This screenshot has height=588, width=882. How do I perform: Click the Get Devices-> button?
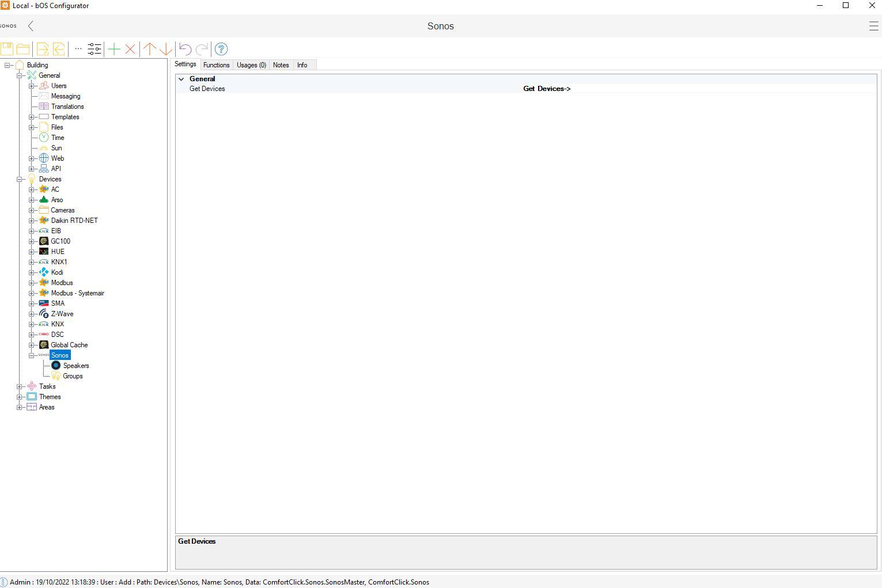(x=547, y=89)
